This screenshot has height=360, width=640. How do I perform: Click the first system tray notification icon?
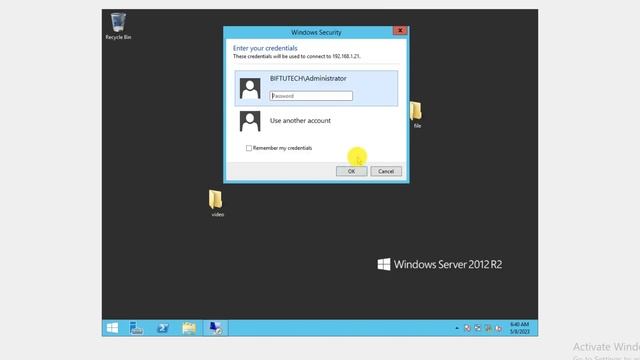(467, 328)
